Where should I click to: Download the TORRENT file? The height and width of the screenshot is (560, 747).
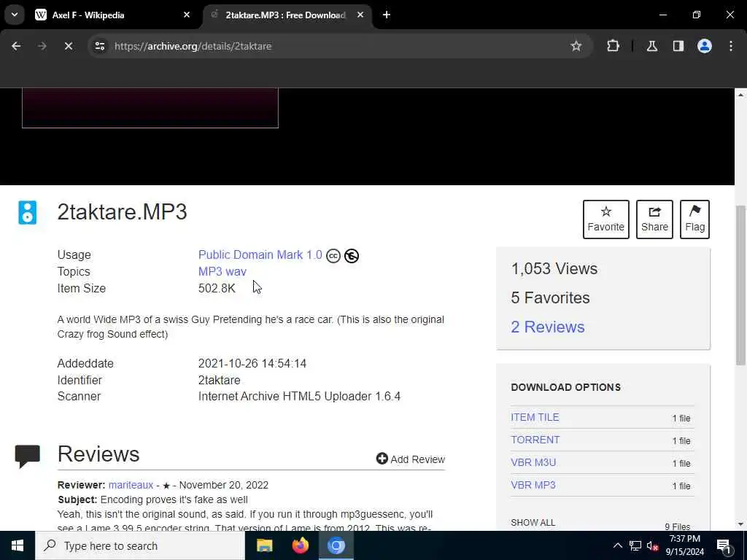pyautogui.click(x=535, y=440)
